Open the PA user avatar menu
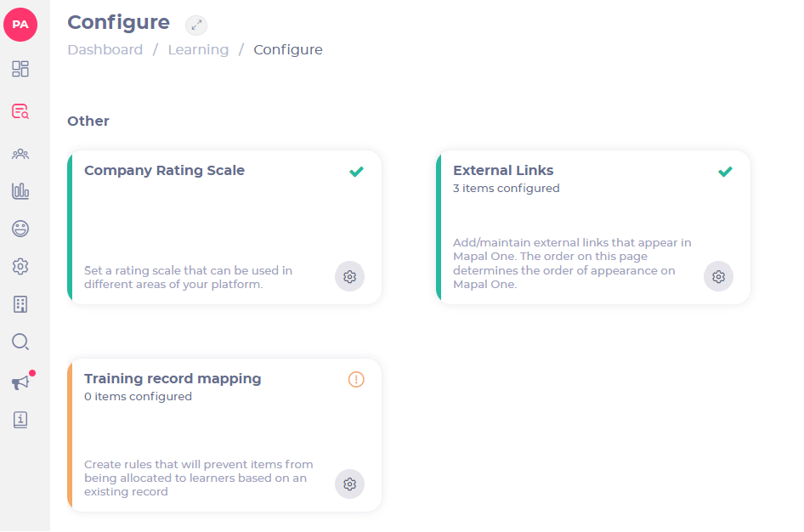Viewport: 804px width, 532px height. point(20,24)
